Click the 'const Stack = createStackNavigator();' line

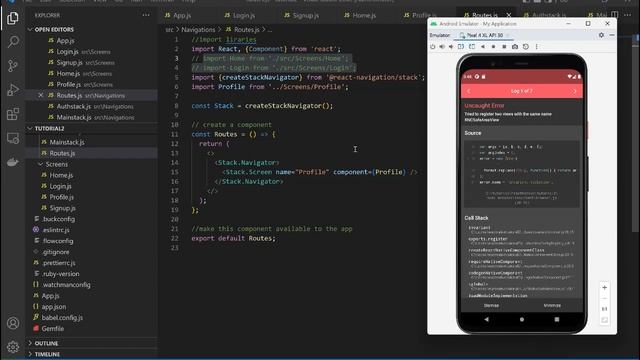click(262, 106)
